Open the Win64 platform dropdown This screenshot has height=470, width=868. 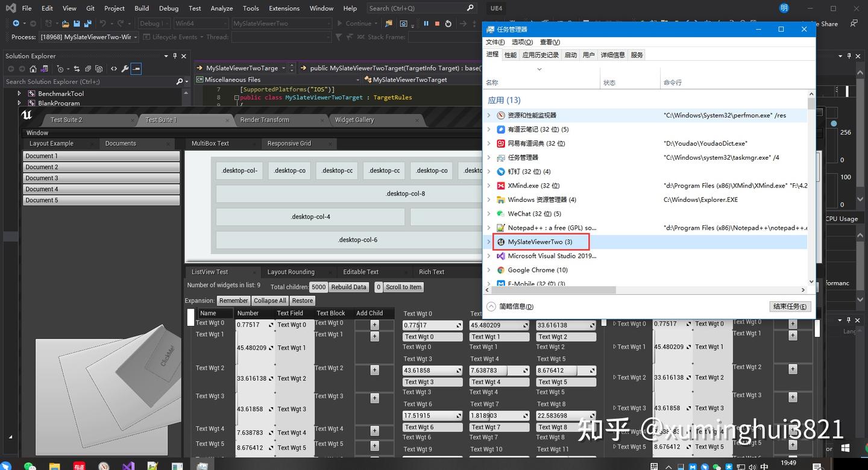(201, 23)
